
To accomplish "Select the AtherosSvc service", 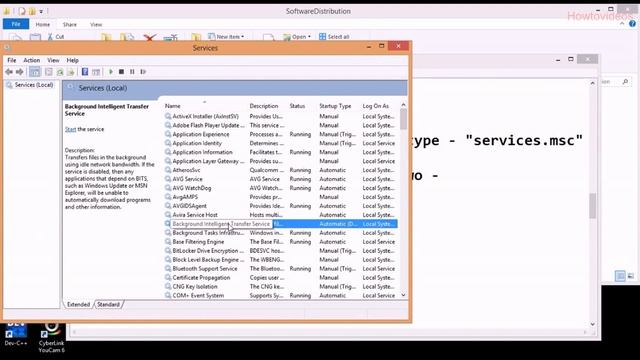I will [x=186, y=170].
